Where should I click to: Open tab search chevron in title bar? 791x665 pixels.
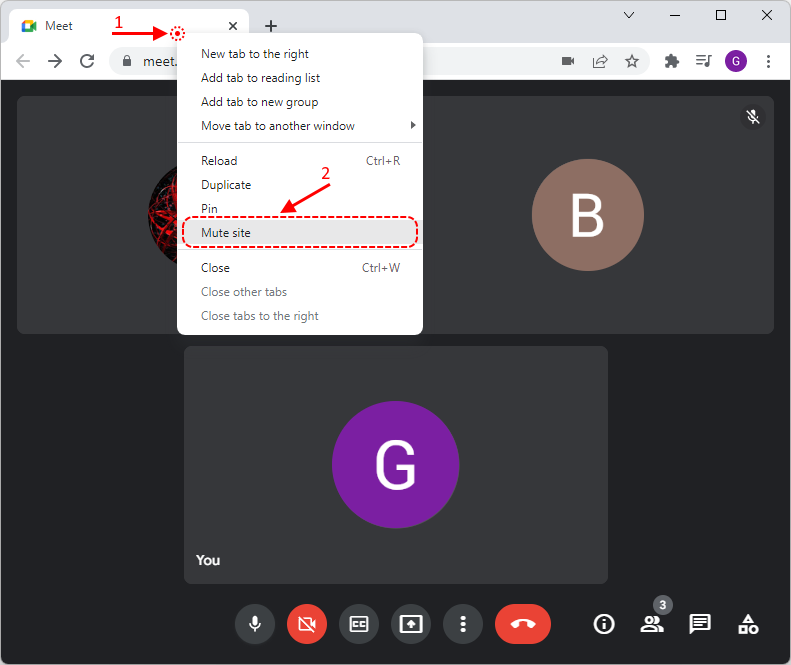629,15
